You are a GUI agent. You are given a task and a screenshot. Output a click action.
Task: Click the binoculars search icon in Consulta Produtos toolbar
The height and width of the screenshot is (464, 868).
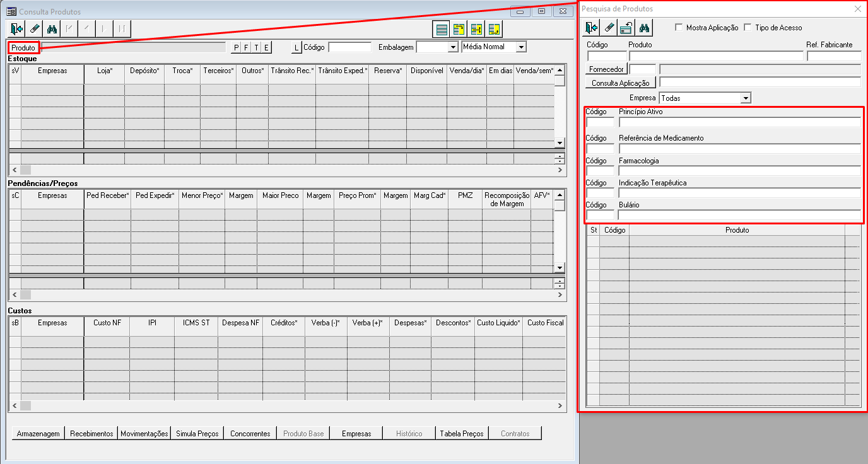[52, 28]
